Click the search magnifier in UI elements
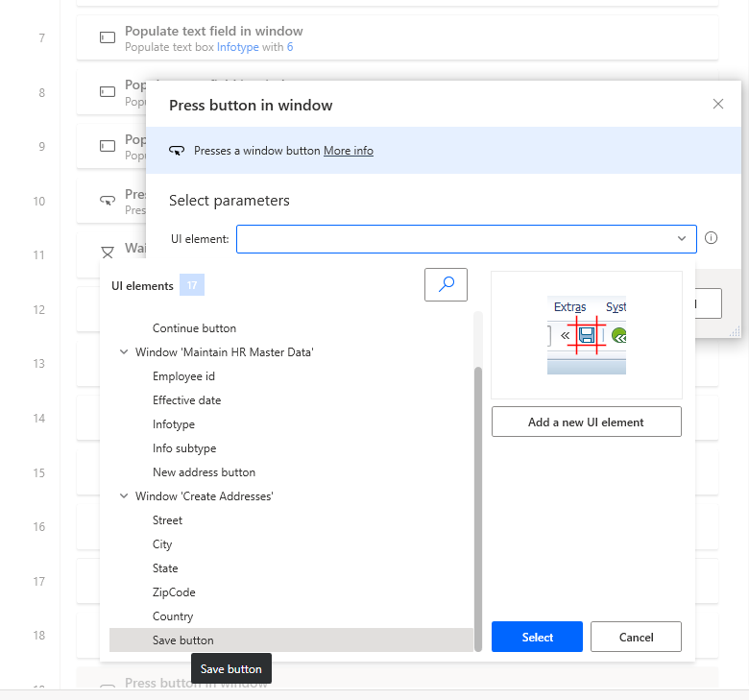This screenshot has height=700, width=749. pos(446,284)
